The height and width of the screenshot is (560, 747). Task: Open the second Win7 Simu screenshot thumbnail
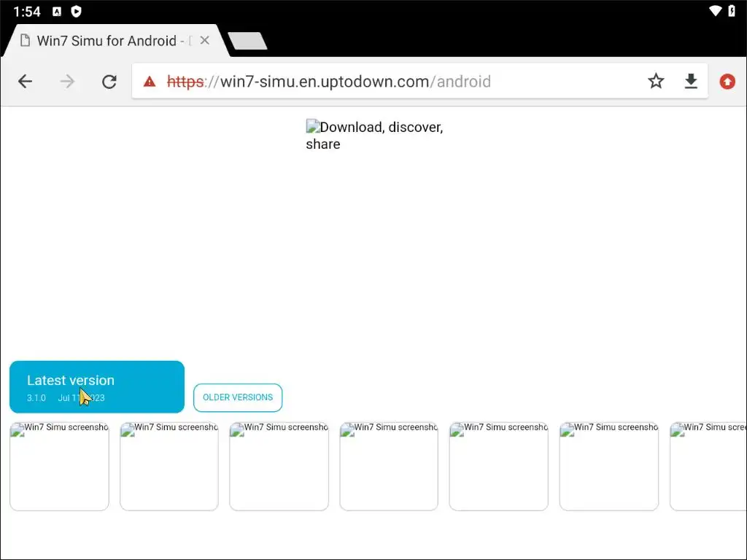tap(169, 466)
